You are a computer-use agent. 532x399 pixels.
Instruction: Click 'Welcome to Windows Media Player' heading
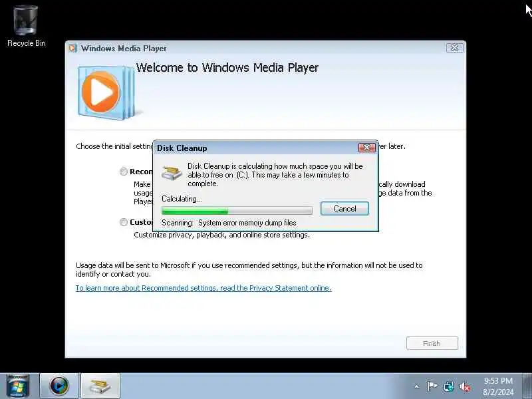(x=227, y=68)
